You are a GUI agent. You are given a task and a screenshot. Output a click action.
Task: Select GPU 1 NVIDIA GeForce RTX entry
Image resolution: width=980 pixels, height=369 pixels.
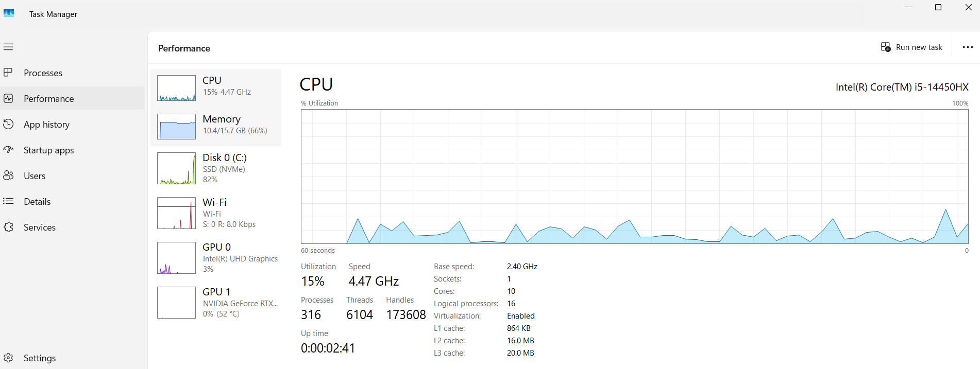tap(216, 303)
